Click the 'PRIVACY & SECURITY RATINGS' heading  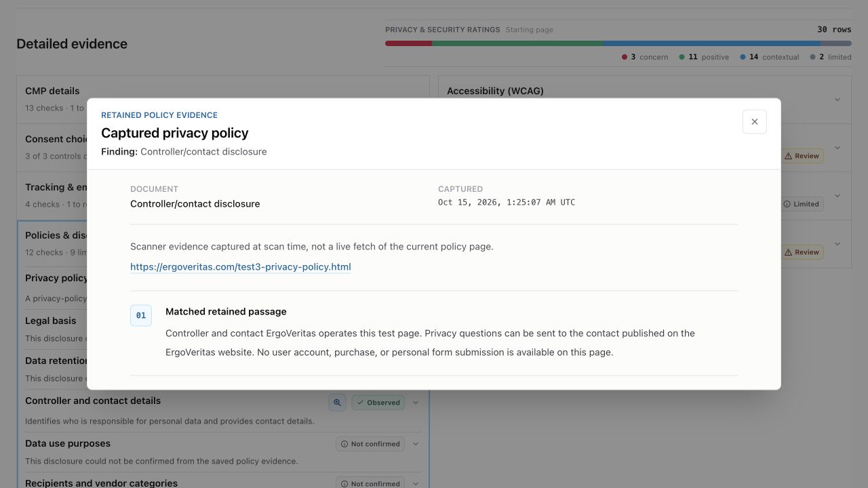pyautogui.click(x=443, y=30)
